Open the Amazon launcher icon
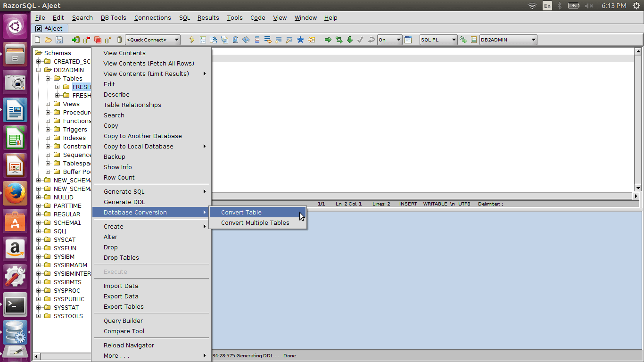Screen dimensions: 644x362 click(x=15, y=248)
